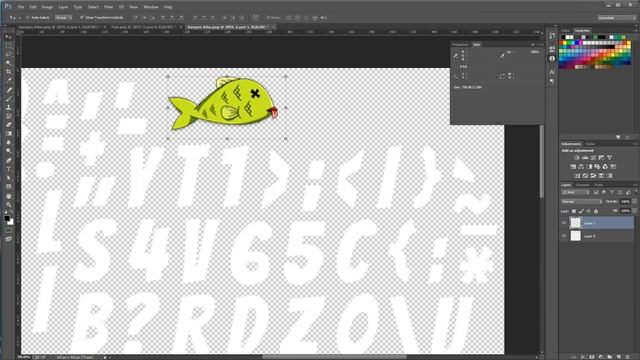The width and height of the screenshot is (640, 360).
Task: Select the Clone Stamp tool
Action: tap(9, 107)
